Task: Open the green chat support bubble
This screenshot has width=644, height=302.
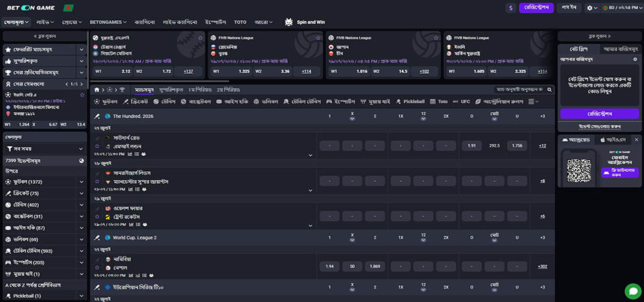Action: 633,291
